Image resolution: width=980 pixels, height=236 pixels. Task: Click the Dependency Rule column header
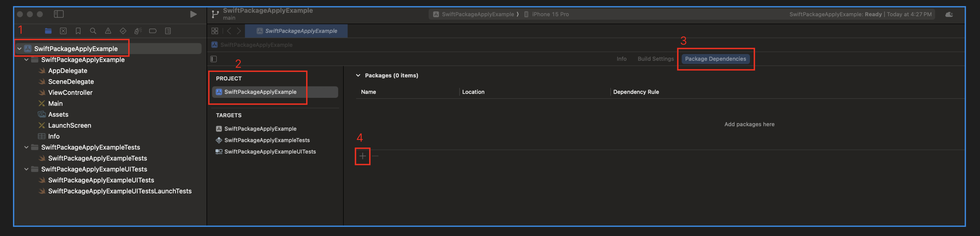pos(636,92)
